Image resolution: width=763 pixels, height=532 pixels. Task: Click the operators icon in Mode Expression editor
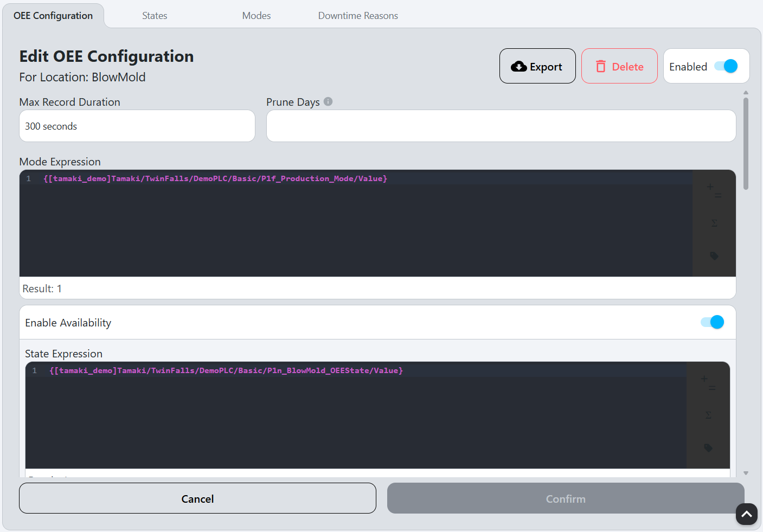point(714,190)
